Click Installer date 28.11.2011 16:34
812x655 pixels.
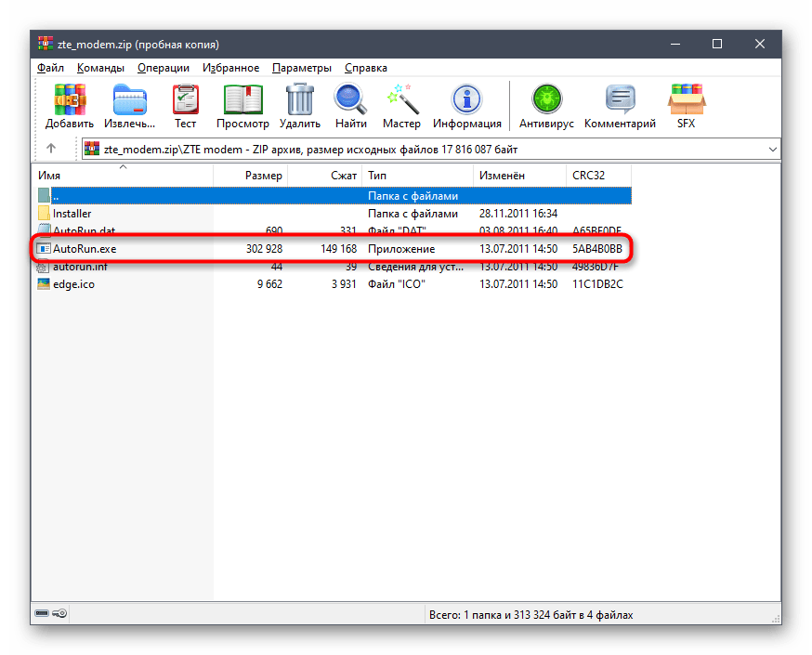pyautogui.click(x=518, y=214)
